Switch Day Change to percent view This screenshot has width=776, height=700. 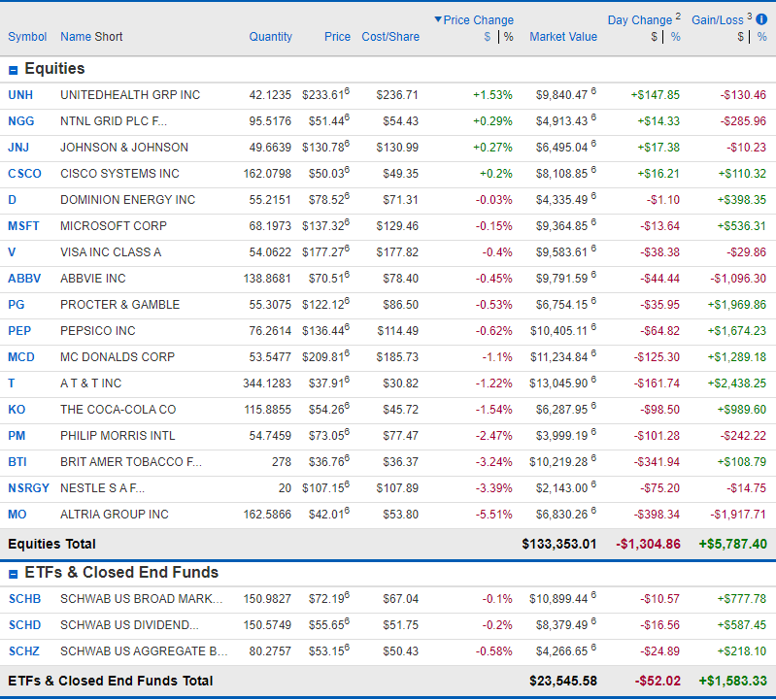pos(676,37)
